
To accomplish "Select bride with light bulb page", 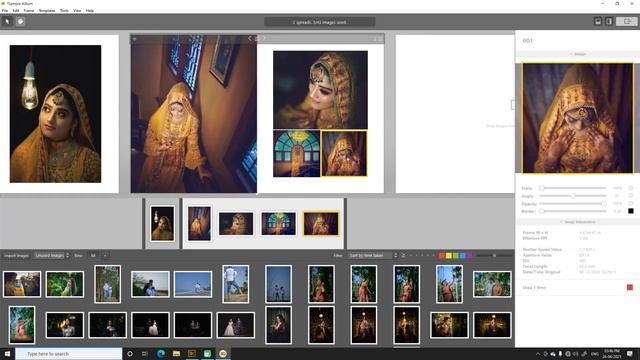I will click(x=56, y=114).
